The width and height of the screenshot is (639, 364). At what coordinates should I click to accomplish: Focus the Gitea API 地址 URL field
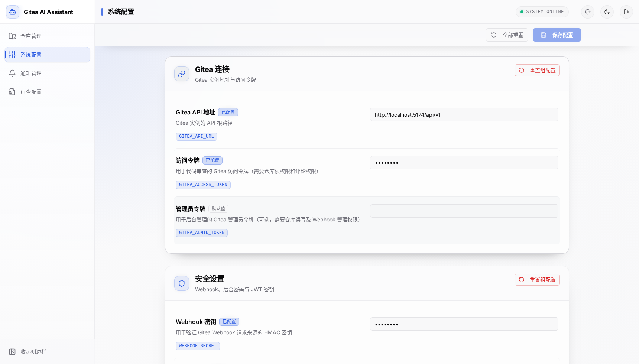(x=464, y=114)
